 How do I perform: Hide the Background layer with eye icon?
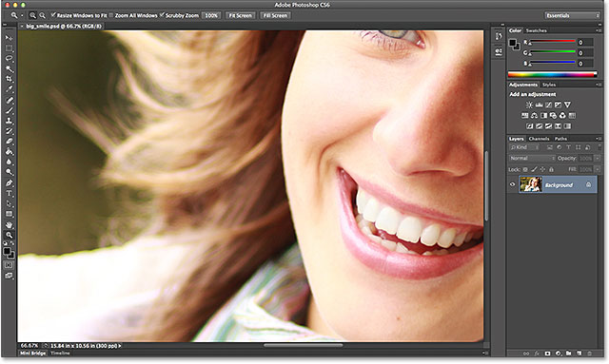coord(512,184)
